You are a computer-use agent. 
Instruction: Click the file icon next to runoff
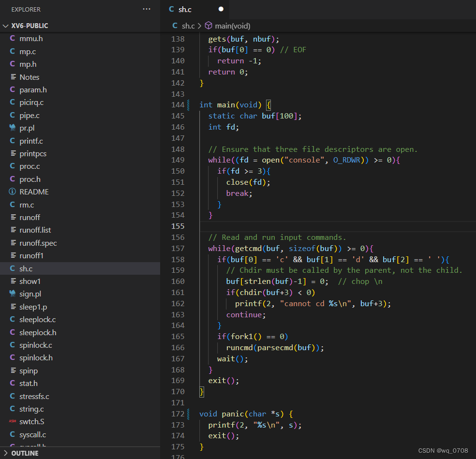[x=13, y=217]
